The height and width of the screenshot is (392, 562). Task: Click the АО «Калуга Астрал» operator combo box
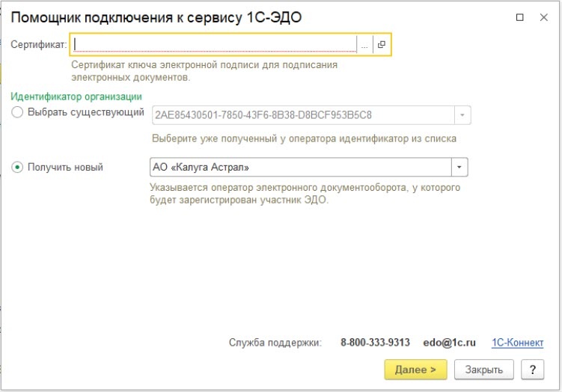[299, 167]
